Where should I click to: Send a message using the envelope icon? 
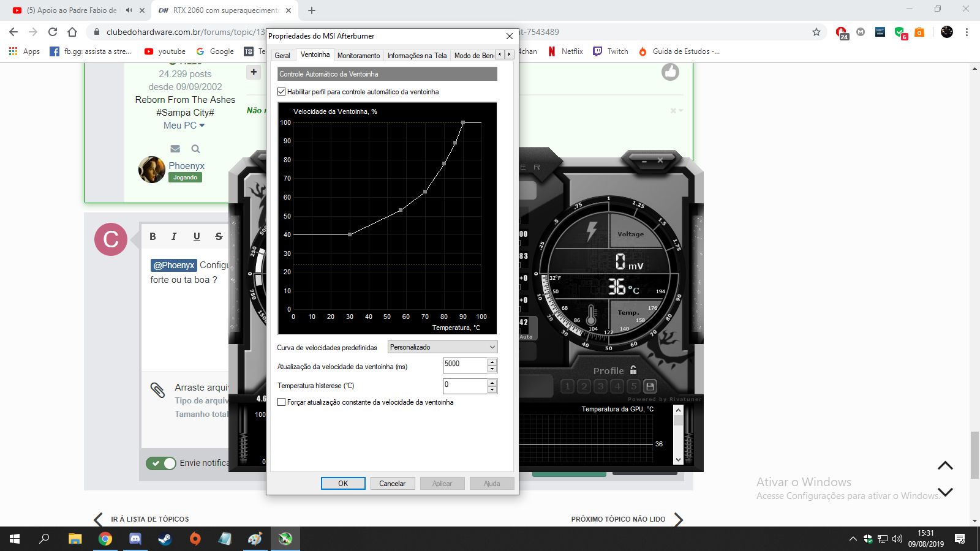coord(175,149)
